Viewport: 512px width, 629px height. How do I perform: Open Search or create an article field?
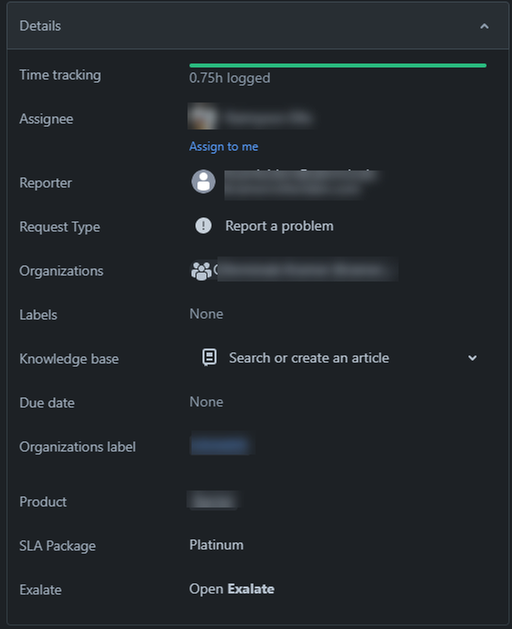tap(309, 358)
